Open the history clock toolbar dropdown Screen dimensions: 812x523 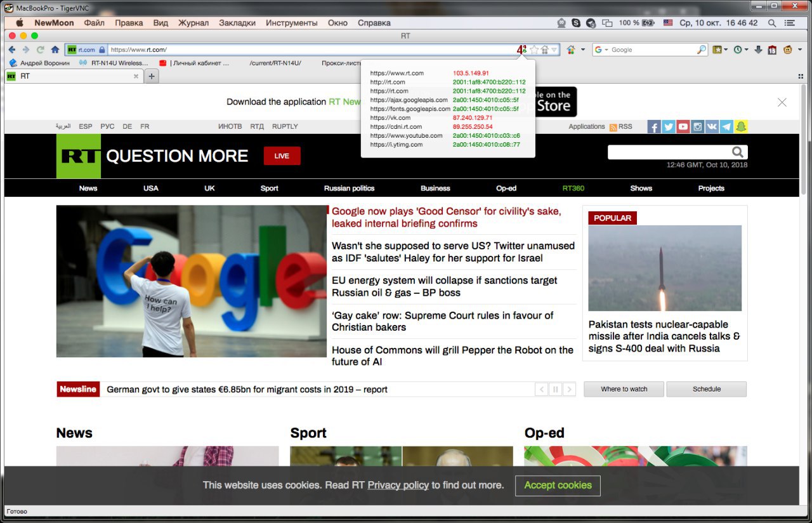741,50
